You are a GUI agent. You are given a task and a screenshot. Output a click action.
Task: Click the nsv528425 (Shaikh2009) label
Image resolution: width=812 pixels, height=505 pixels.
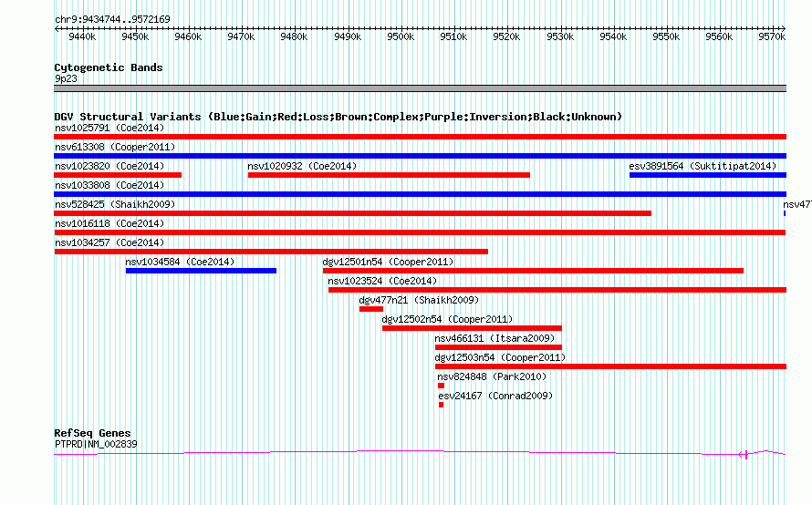coord(115,204)
